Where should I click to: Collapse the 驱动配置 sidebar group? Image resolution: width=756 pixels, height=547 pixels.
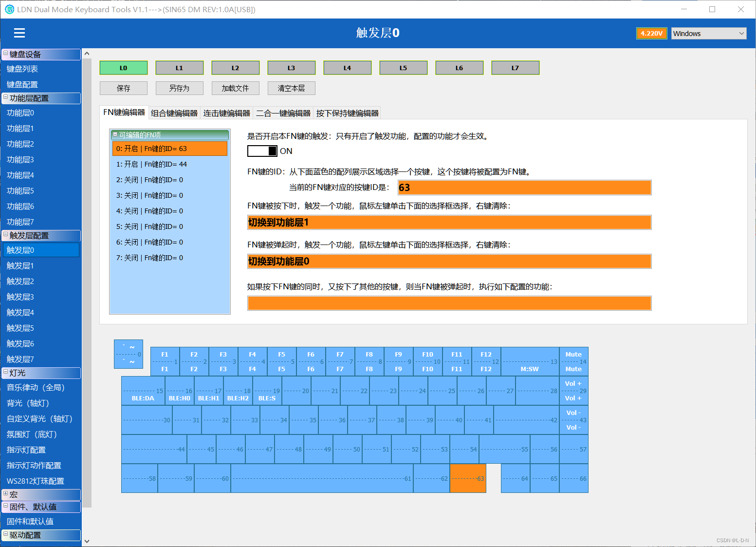[x=6, y=534]
